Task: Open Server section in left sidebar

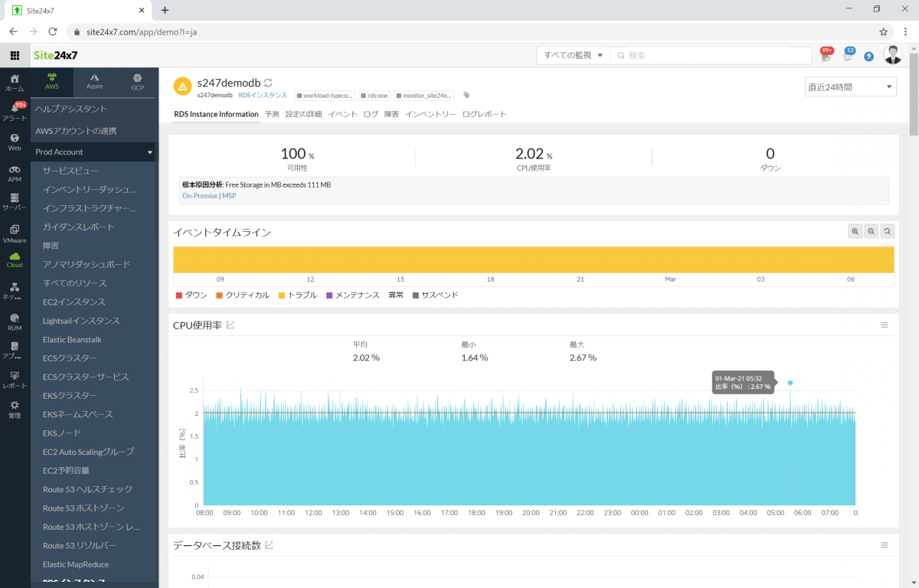Action: click(15, 201)
